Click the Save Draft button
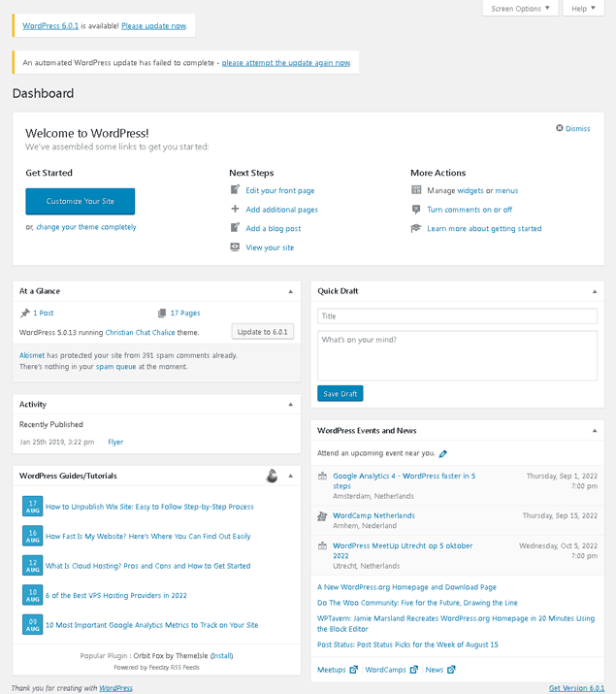The image size is (616, 694). pyautogui.click(x=340, y=393)
